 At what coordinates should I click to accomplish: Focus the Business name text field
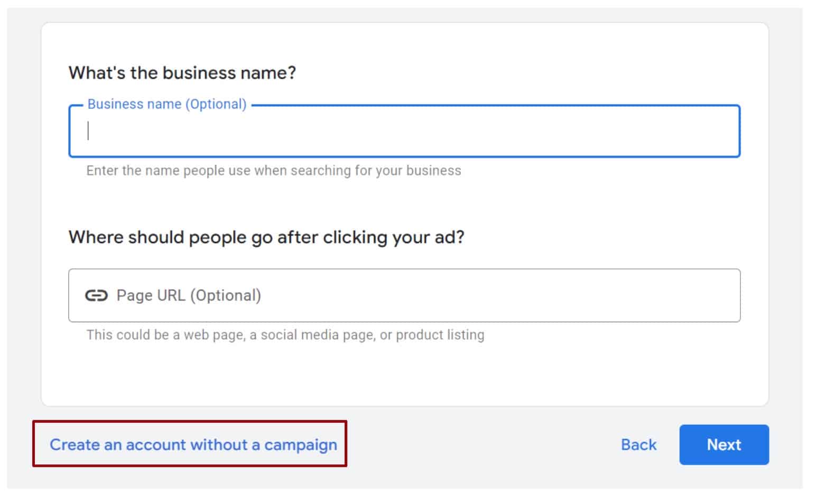404,131
